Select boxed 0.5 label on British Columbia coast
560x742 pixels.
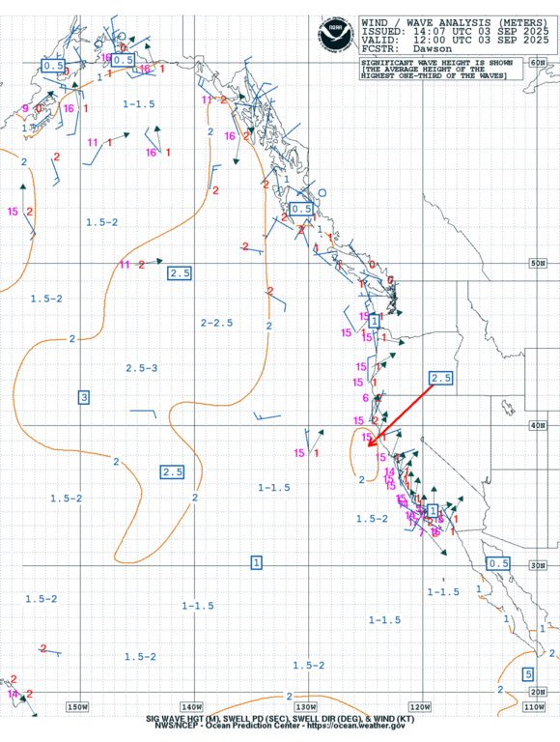click(x=301, y=209)
